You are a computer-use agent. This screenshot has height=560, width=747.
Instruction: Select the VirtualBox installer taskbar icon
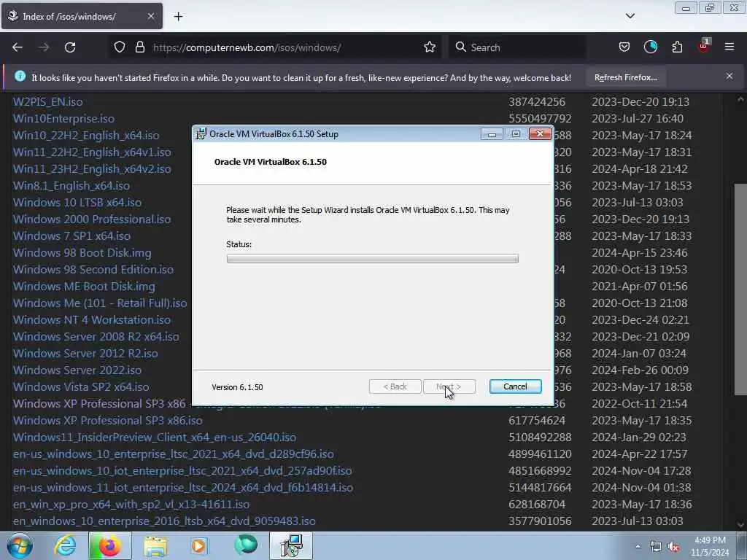[x=291, y=545]
